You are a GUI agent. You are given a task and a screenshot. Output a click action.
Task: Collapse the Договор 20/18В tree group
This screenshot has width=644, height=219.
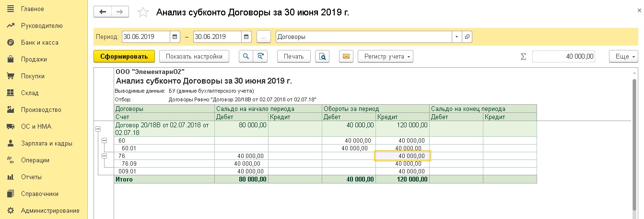click(98, 129)
